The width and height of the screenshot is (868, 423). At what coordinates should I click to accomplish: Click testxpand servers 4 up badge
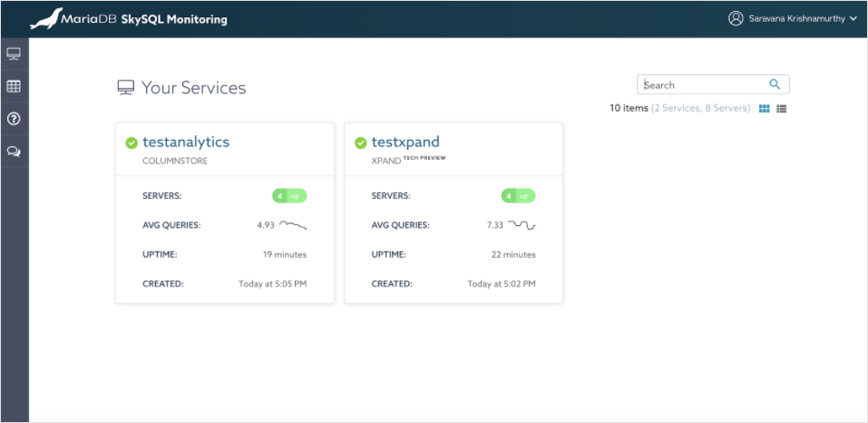518,196
